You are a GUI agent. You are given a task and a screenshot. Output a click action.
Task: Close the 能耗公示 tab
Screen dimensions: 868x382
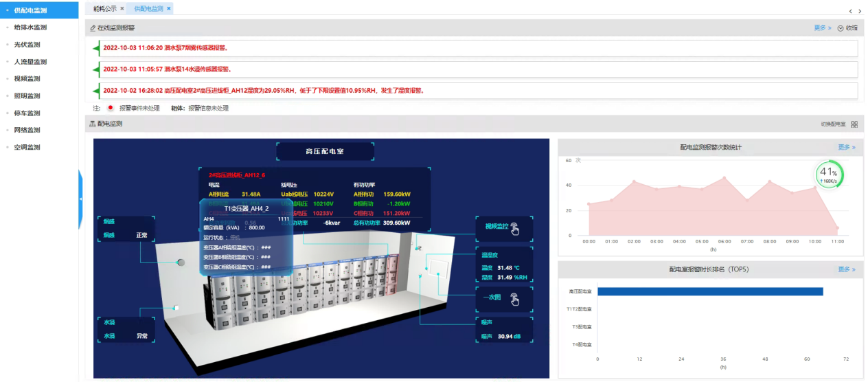(x=122, y=9)
